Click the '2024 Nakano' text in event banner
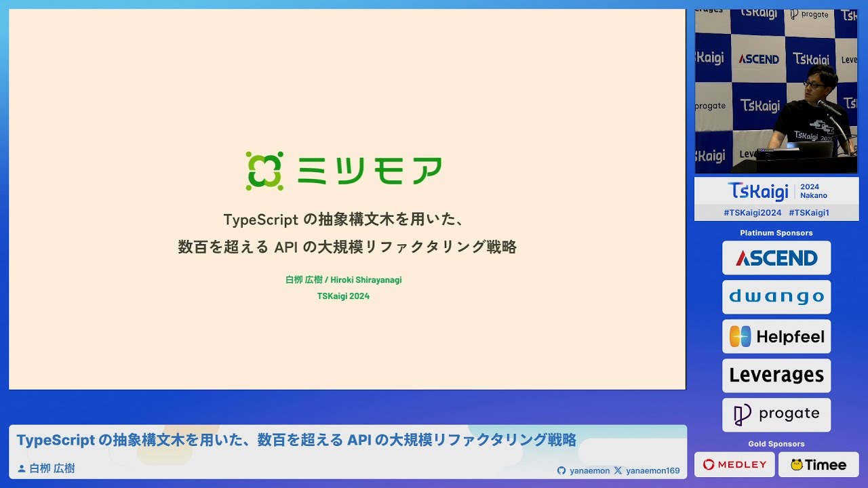 813,191
